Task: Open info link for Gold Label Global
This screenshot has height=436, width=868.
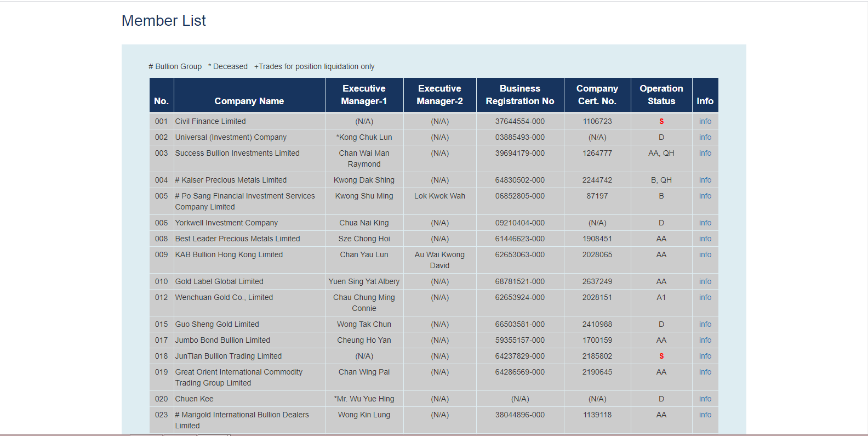Action: (x=705, y=281)
